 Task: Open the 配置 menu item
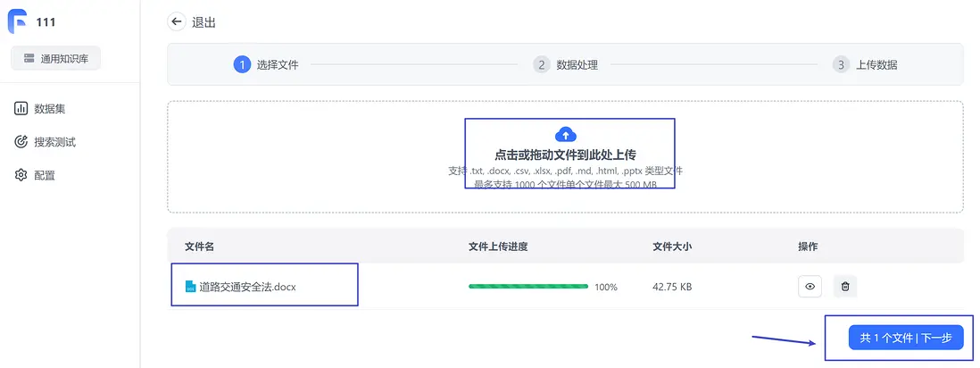pos(45,175)
